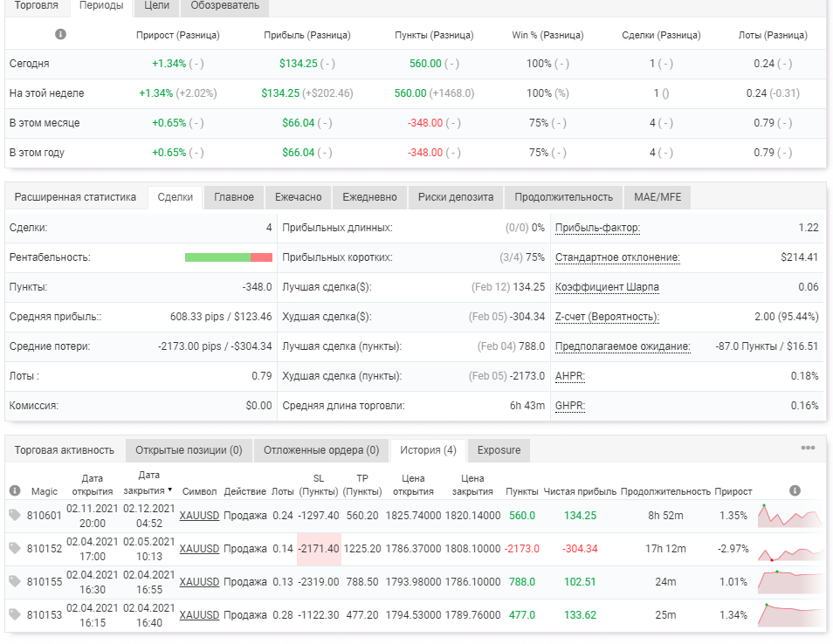833x644 pixels.
Task: Click the green-red Рентабельность bar
Action: click(x=229, y=257)
